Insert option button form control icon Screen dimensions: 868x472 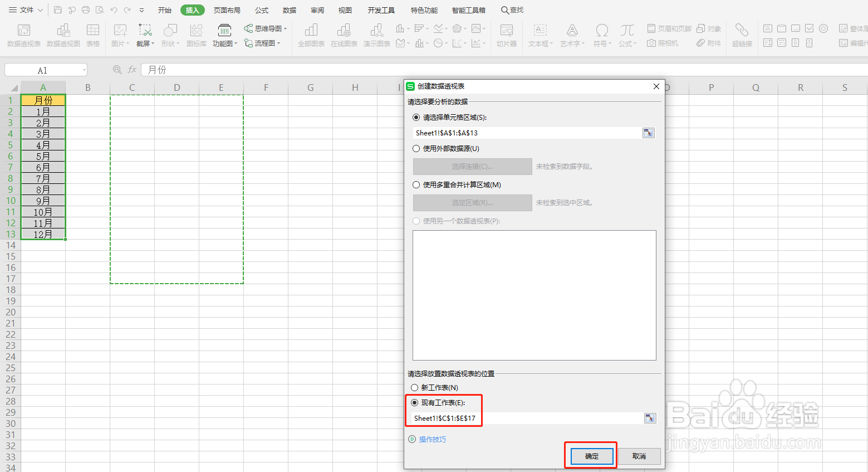pyautogui.click(x=823, y=28)
